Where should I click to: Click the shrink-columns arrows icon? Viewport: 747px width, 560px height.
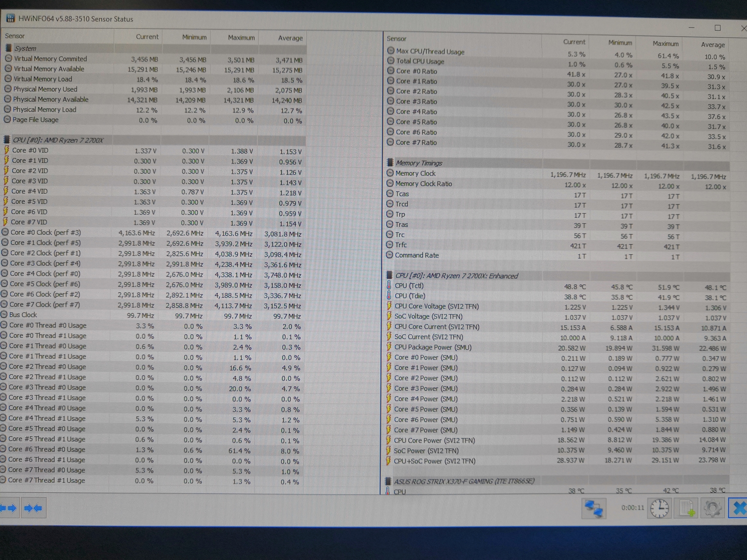pos(33,508)
